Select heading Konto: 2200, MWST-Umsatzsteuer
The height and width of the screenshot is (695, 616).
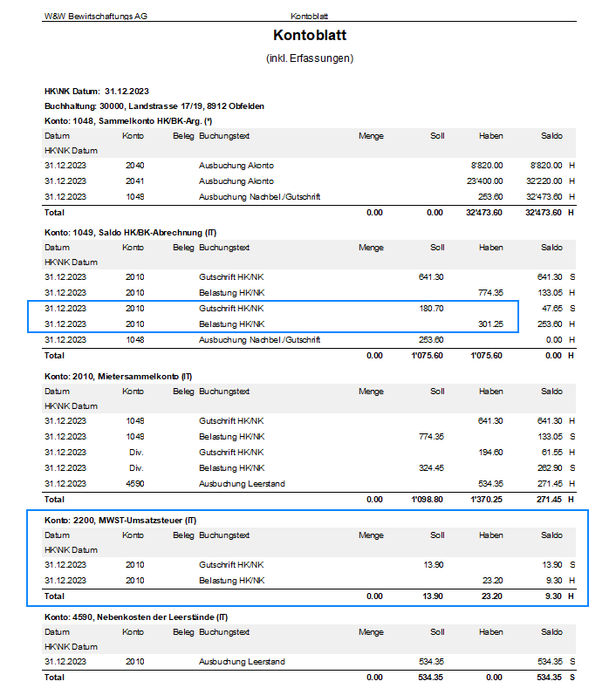click(120, 521)
